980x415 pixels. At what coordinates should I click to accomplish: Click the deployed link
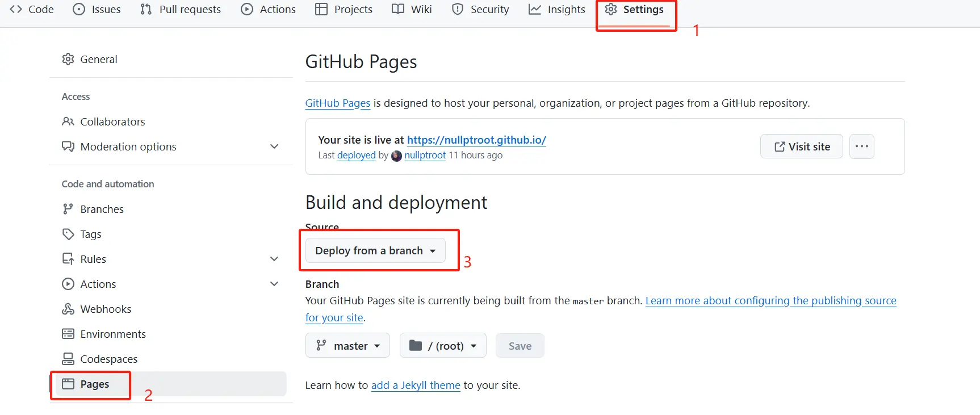pyautogui.click(x=357, y=155)
